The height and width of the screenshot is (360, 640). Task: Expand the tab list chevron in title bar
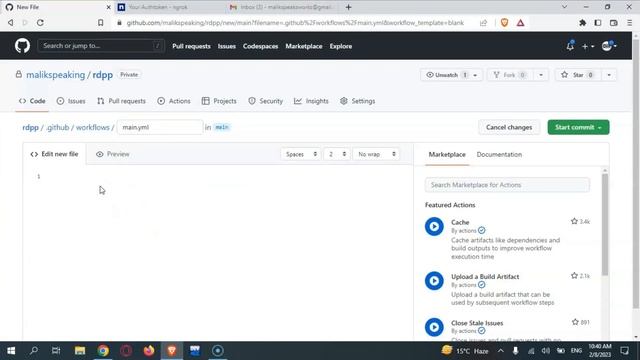click(564, 7)
